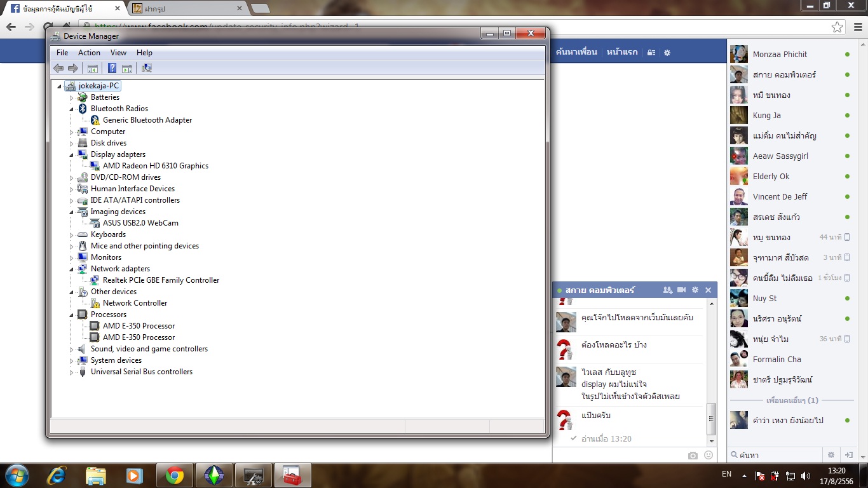Open chat with Monzaa Phichit
The width and height of the screenshot is (868, 488).
click(x=791, y=55)
